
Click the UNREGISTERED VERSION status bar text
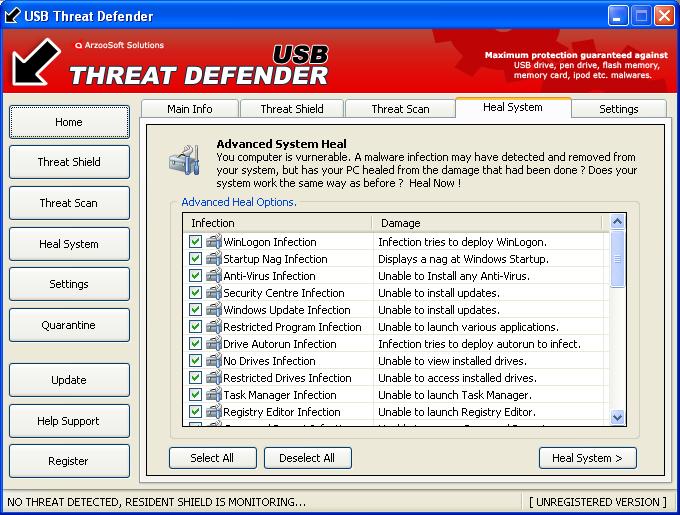(598, 502)
